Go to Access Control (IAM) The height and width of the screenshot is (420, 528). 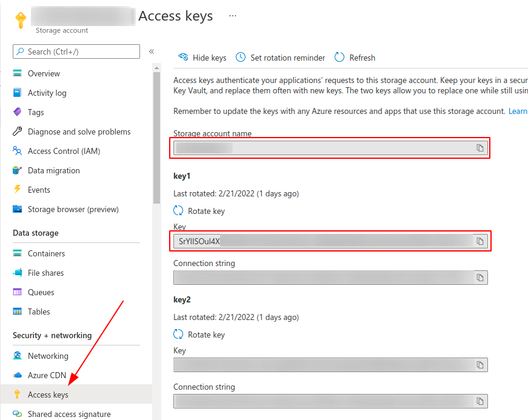pyautogui.click(x=64, y=151)
